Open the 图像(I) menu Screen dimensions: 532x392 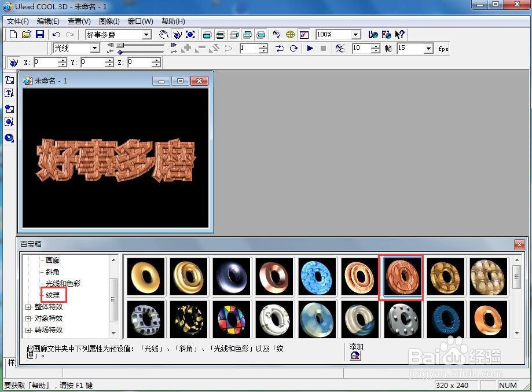point(109,21)
